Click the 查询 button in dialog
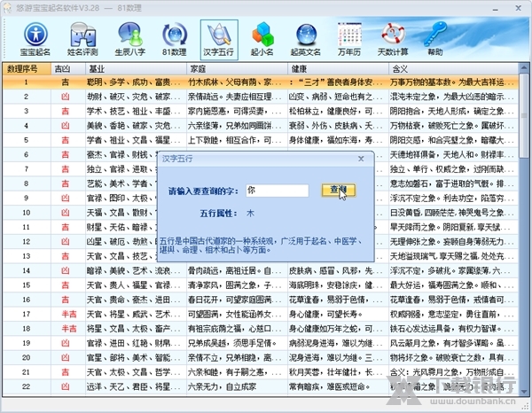Image resolution: width=532 pixels, height=413 pixels. (x=339, y=190)
